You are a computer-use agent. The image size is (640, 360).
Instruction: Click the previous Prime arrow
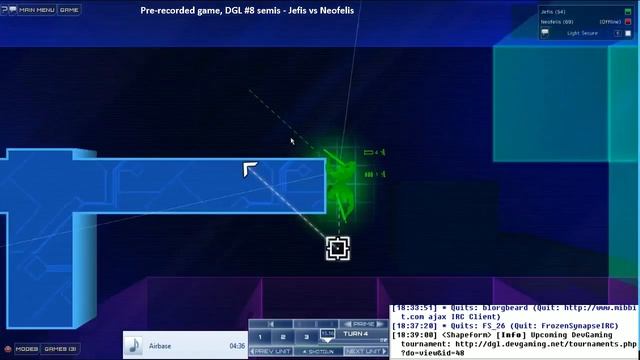click(x=348, y=324)
